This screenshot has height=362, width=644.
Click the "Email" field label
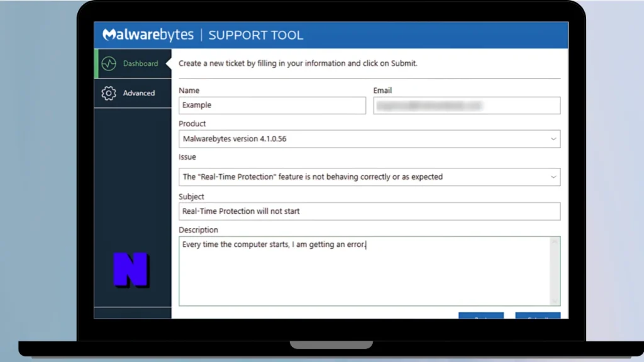point(382,90)
